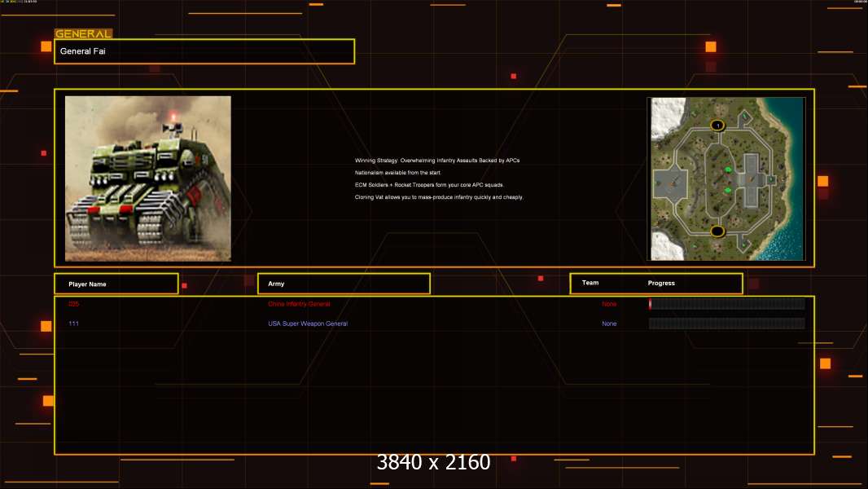Click the battlefield minimap preview
868x489 pixels.
point(726,178)
